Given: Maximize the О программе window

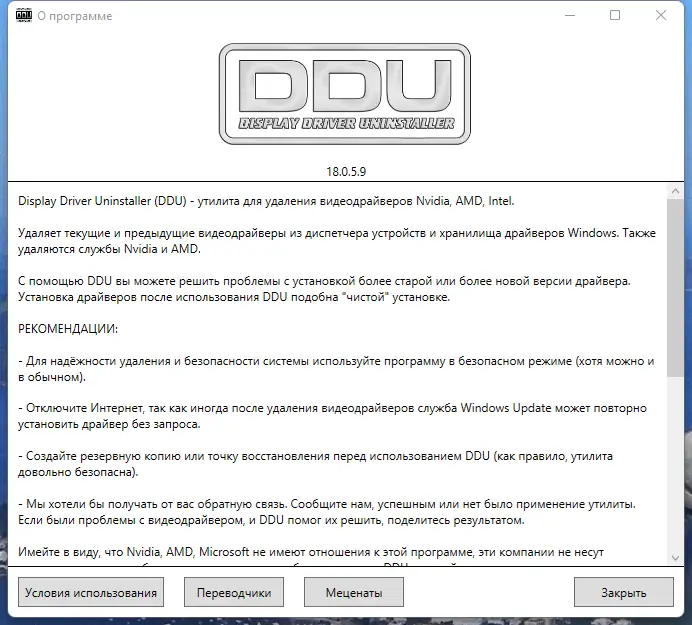Looking at the screenshot, I should pyautogui.click(x=615, y=15).
